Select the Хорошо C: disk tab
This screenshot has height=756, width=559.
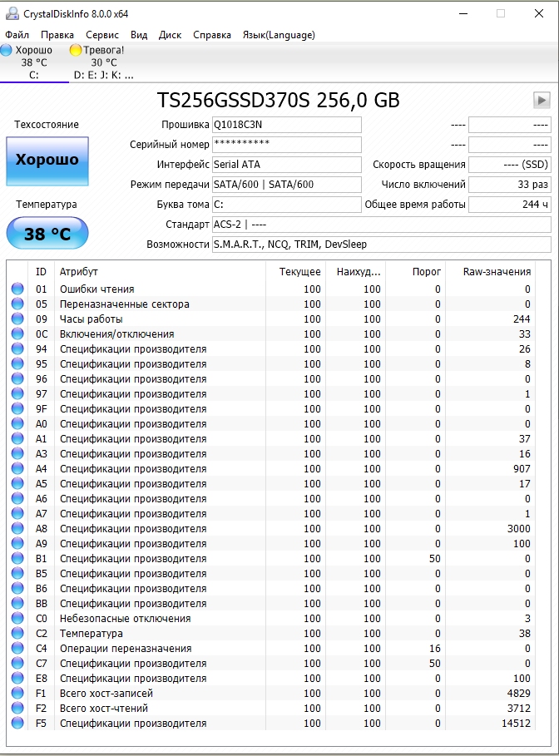[x=34, y=62]
